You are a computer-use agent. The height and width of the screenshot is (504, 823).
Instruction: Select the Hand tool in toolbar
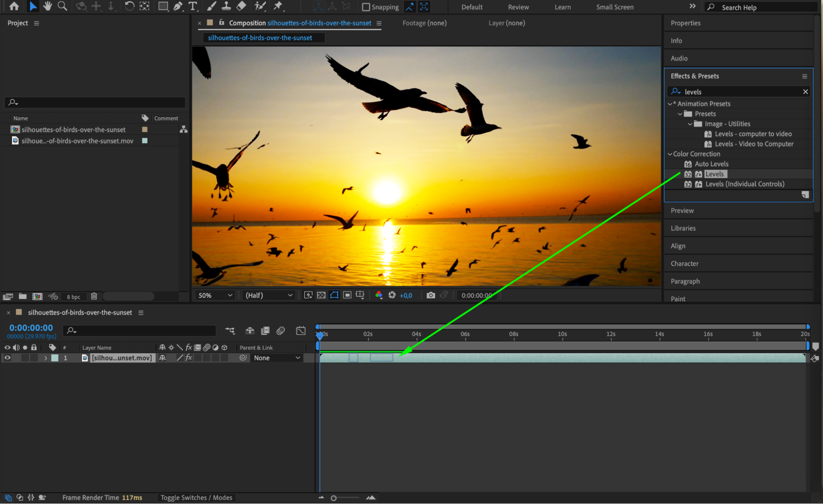point(47,6)
